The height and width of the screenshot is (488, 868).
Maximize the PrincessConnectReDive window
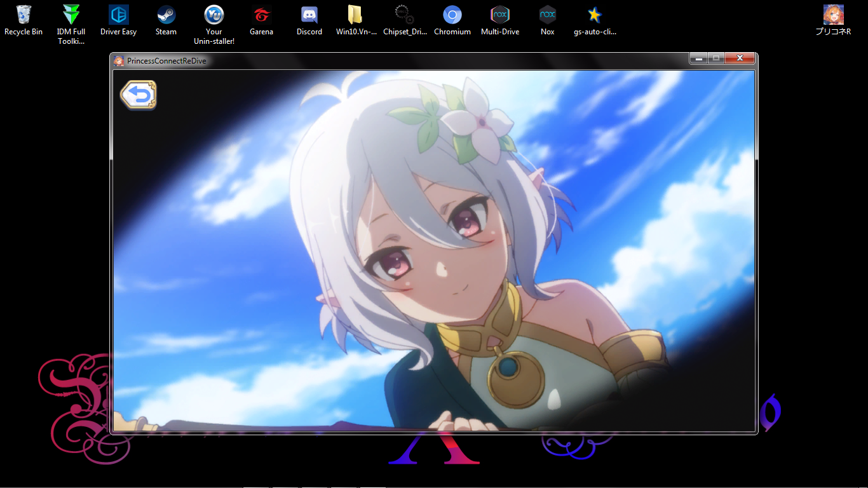tap(716, 58)
